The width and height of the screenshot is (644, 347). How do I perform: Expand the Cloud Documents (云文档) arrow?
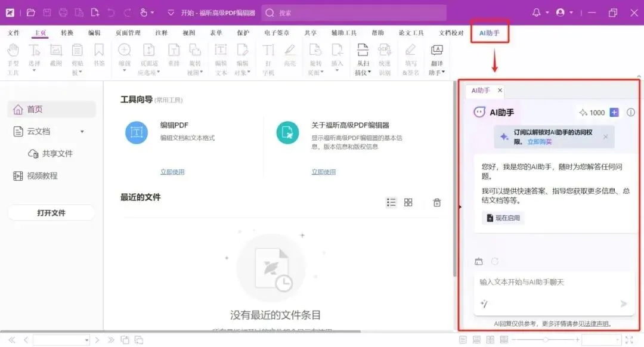pyautogui.click(x=82, y=132)
